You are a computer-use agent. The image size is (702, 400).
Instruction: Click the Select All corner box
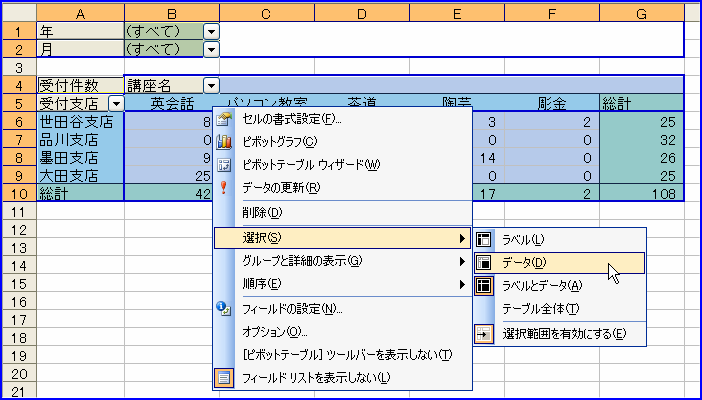(19, 13)
